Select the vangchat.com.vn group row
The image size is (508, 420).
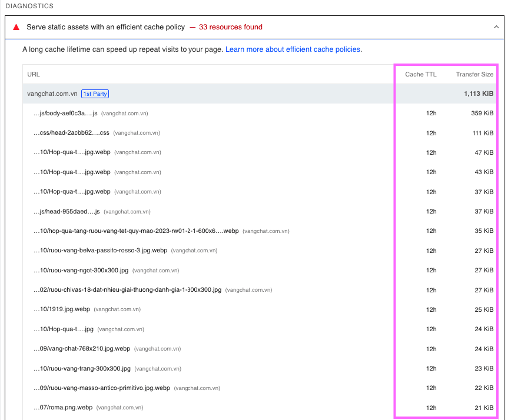tap(260, 94)
